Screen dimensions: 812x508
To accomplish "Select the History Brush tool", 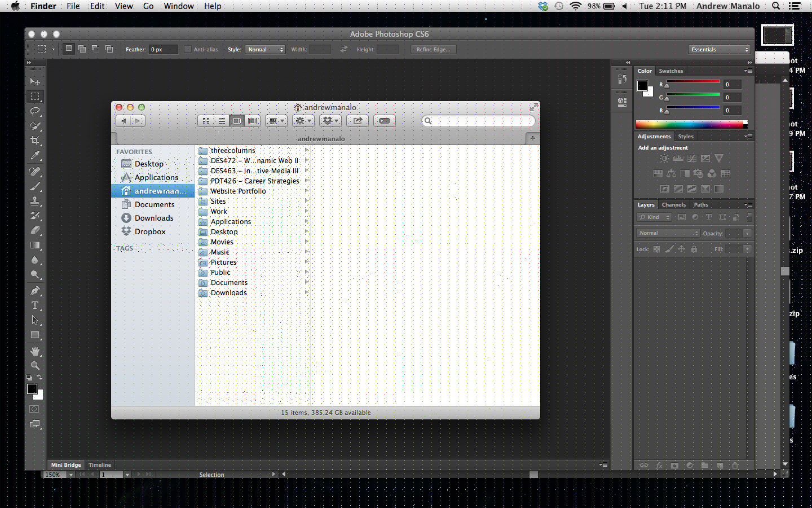I will point(35,216).
